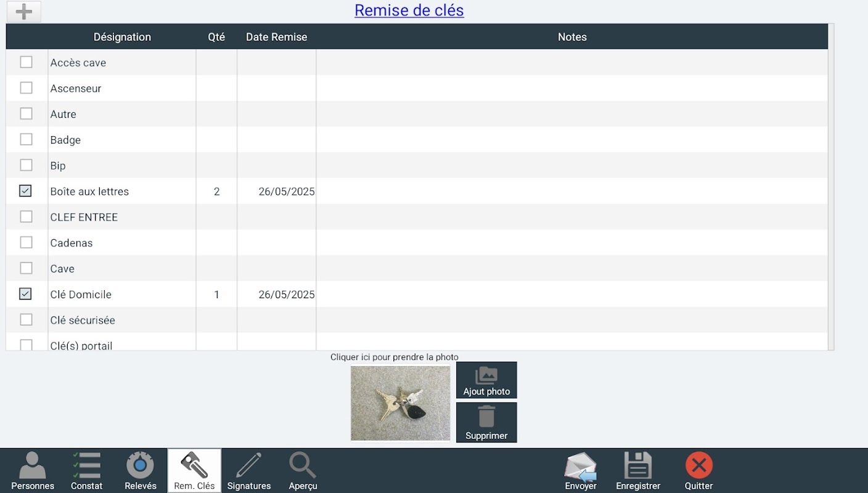Click the Notes cell for Boîte aux lettres
This screenshot has height=493, width=868.
click(x=572, y=192)
